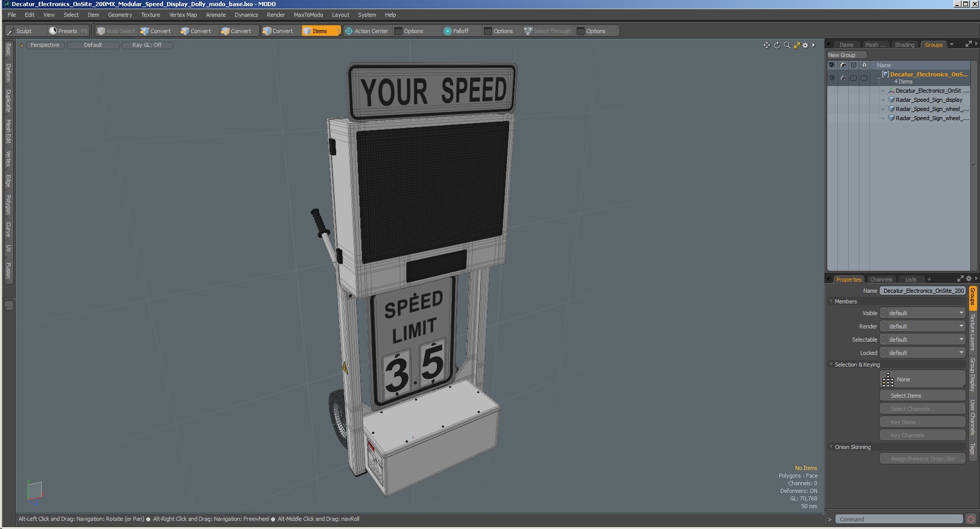Maximize the Groups panel with expand icon
The image size is (980, 529).
point(968,44)
